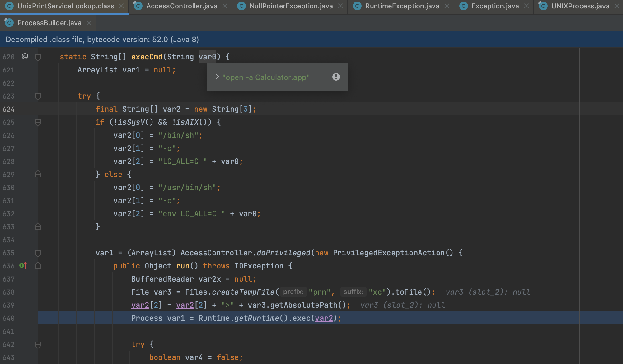Close the RuntimeException.java tab
Screen dimensions: 623x364
tap(447, 6)
